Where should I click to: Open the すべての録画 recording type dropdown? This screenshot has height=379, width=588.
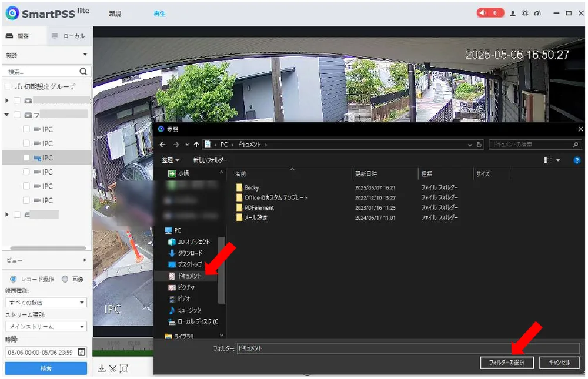point(46,302)
